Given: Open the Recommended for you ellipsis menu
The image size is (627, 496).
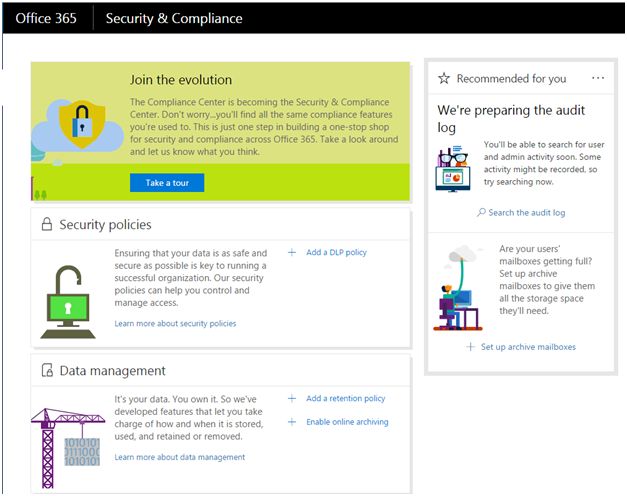Looking at the screenshot, I should click(598, 78).
